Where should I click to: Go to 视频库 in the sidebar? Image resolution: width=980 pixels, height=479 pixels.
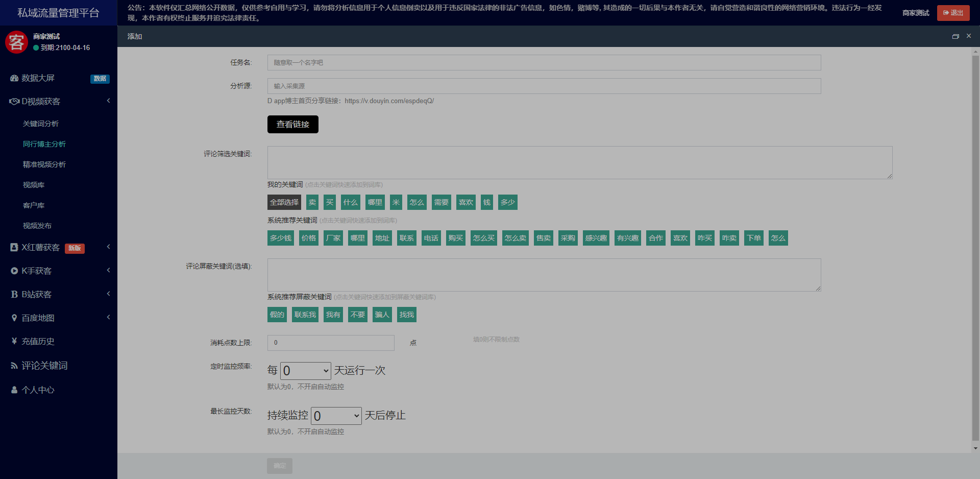34,185
